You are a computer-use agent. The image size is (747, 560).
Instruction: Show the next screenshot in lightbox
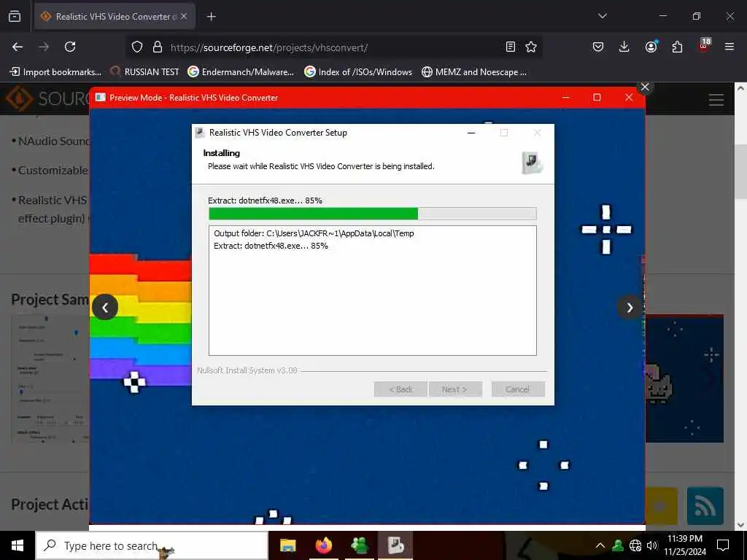[630, 308]
